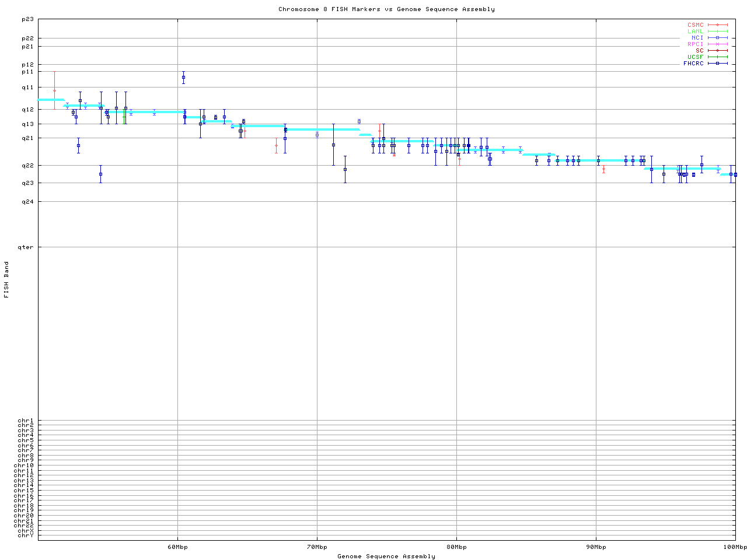Select the UCSF legend label

click(695, 57)
